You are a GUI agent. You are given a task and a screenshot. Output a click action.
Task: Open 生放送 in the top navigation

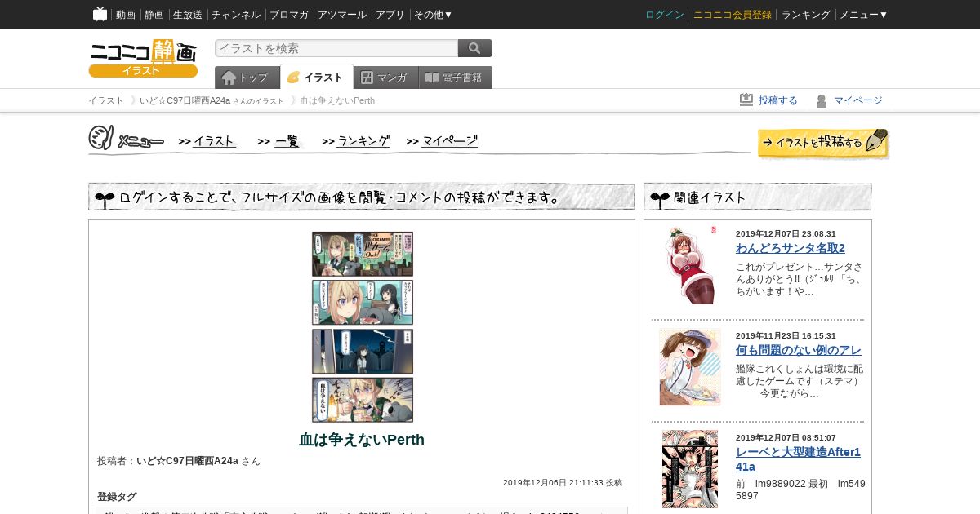[187, 15]
